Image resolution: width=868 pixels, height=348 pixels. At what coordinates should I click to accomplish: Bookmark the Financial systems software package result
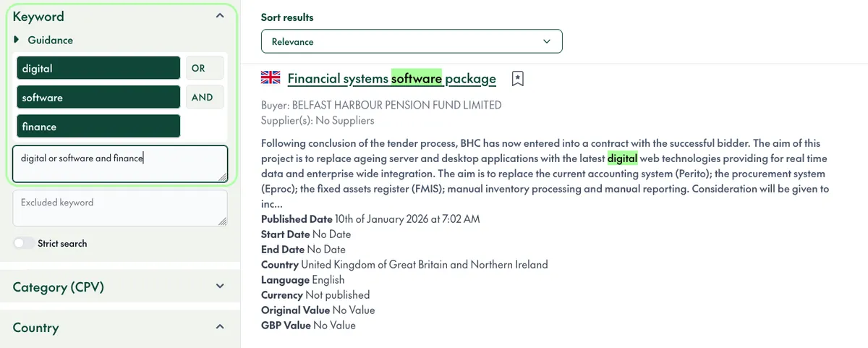pos(517,79)
